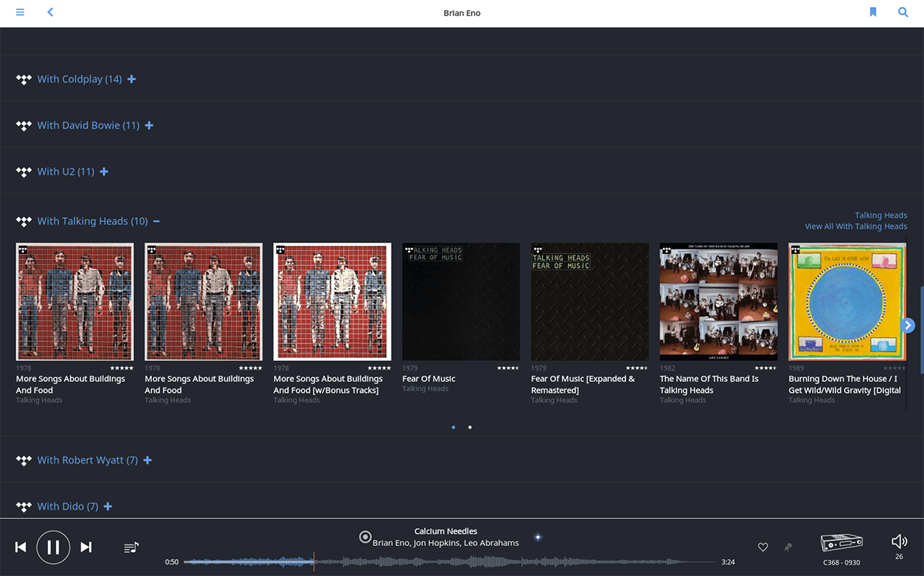Open the 1979 Fear Of Music cover
Image resolution: width=924 pixels, height=576 pixels.
(461, 302)
